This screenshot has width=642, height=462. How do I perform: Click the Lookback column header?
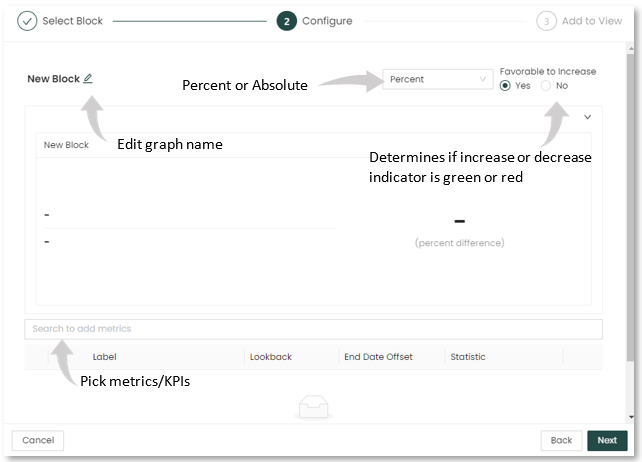[x=269, y=357]
